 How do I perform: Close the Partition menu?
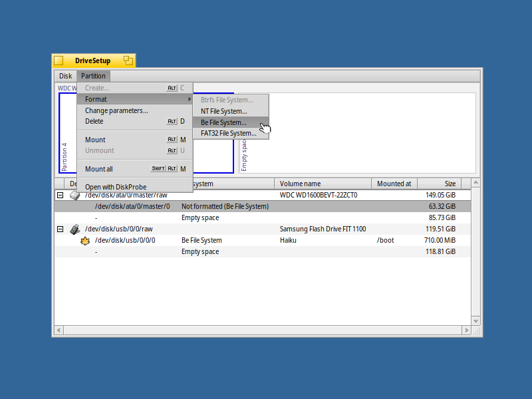(x=93, y=76)
